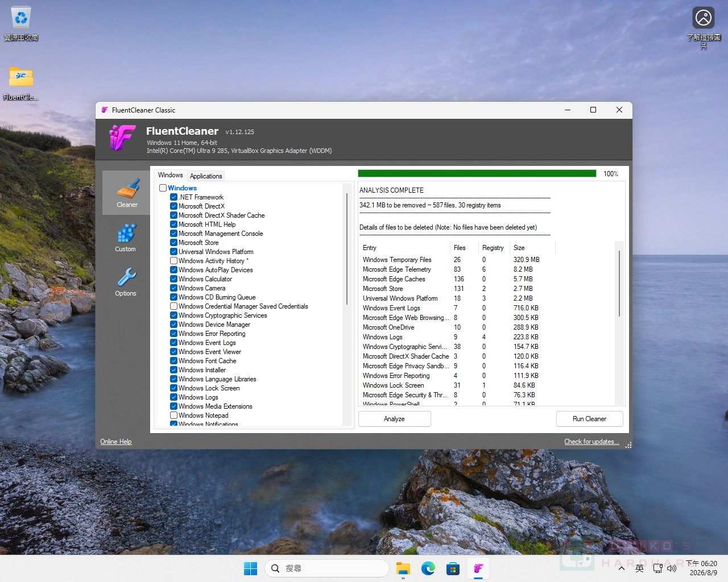Click the Windows group label in tree

click(182, 188)
